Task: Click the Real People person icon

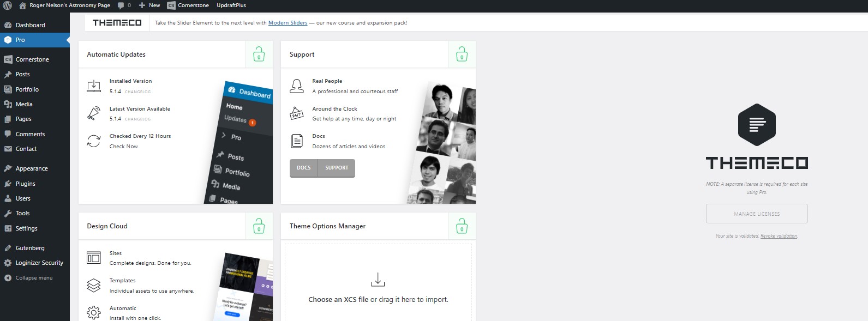Action: 297,86
